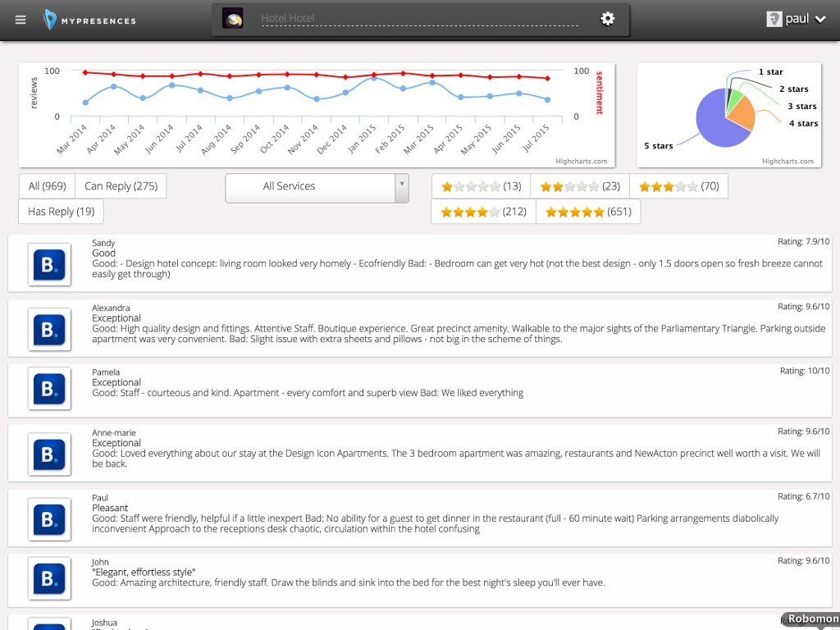Image resolution: width=840 pixels, height=630 pixels.
Task: Click the "5 stars" pie chart label
Action: coord(659,146)
